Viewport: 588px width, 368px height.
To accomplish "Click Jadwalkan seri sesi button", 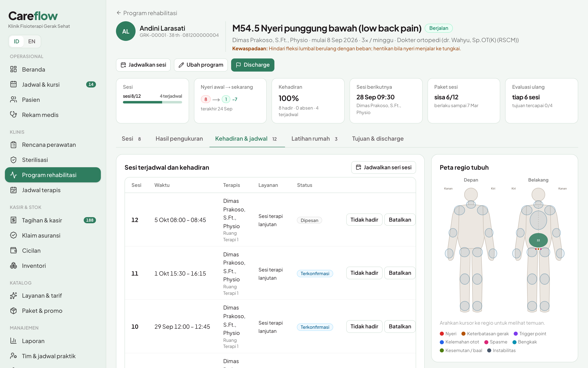I will [x=383, y=167].
